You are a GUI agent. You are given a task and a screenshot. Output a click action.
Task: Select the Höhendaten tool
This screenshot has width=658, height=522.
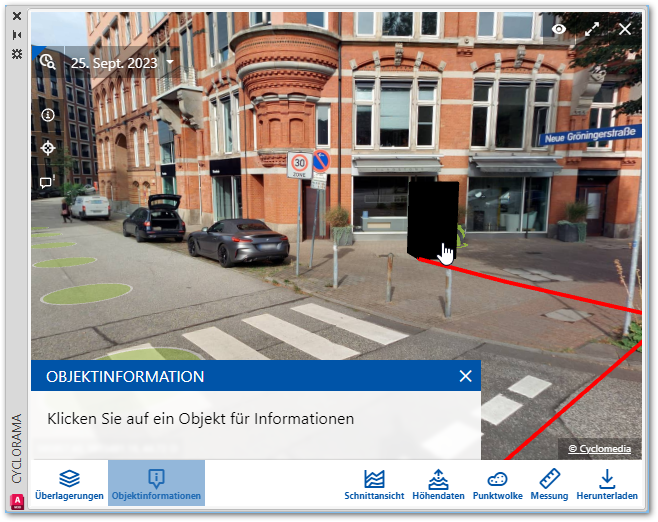pos(438,483)
